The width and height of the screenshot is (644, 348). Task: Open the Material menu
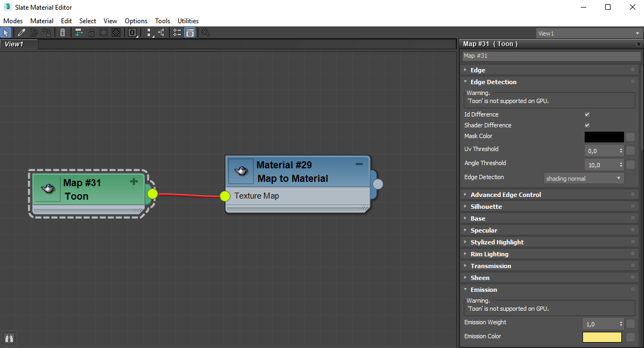[x=42, y=21]
